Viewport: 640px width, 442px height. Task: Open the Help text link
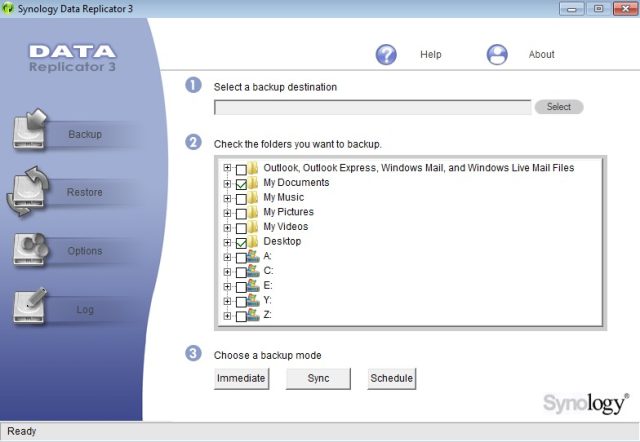pos(431,54)
